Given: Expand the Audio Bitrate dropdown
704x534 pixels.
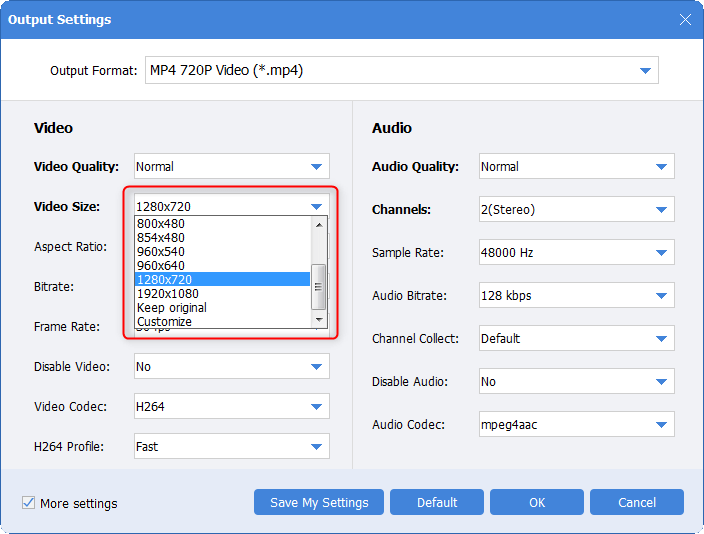Looking at the screenshot, I should point(576,296).
